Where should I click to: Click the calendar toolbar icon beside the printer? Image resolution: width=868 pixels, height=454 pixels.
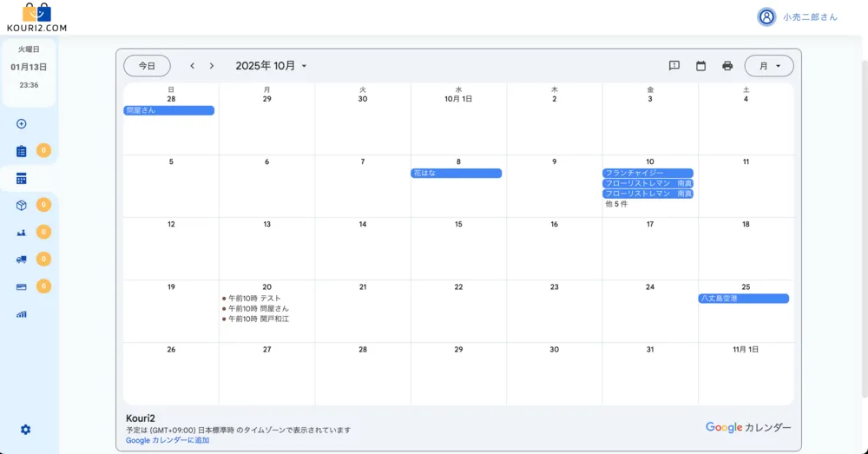coord(700,66)
